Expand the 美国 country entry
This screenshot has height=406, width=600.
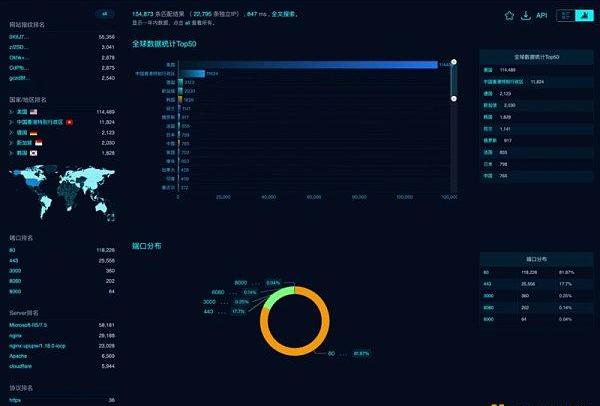[12, 112]
